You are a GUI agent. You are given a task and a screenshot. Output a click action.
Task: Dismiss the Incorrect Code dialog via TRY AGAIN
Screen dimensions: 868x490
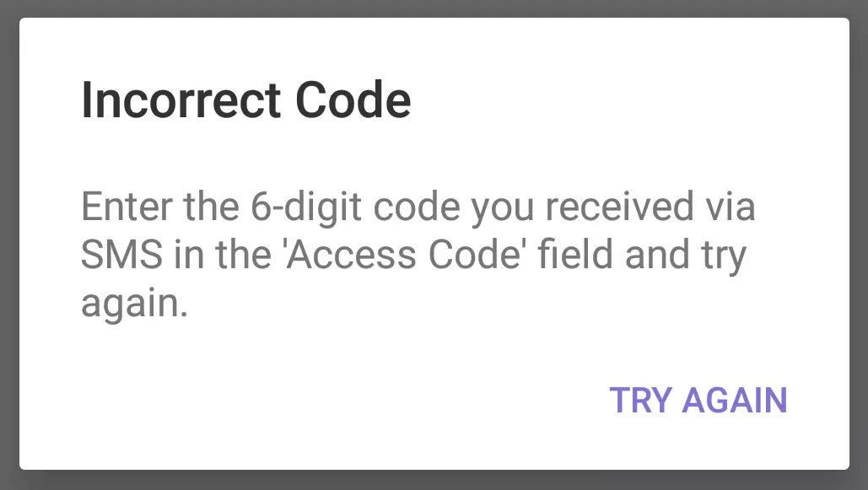pos(698,401)
